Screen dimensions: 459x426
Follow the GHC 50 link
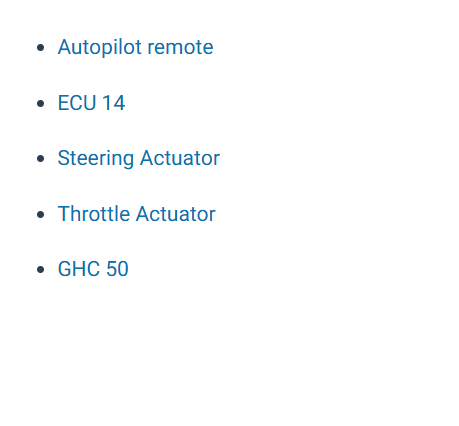(x=93, y=269)
